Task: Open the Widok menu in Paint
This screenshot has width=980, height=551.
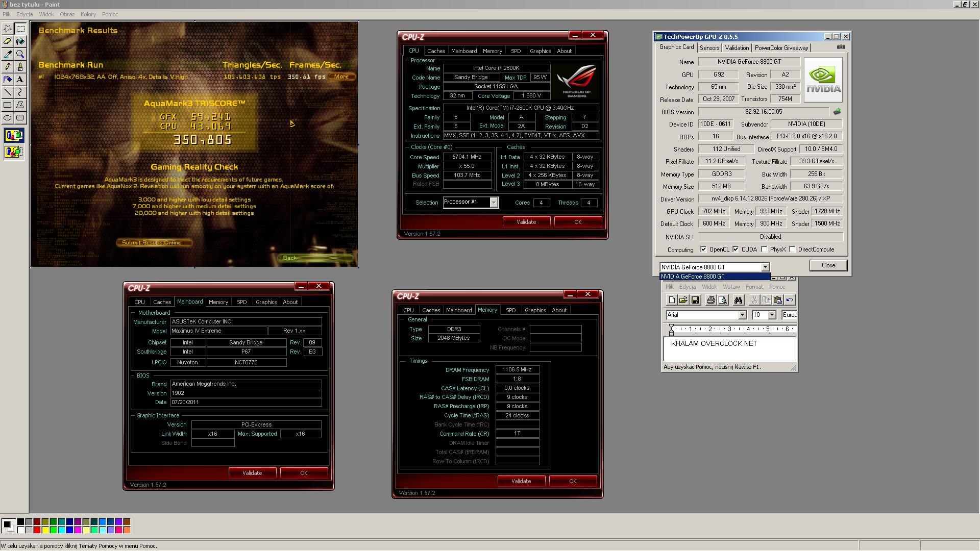Action: tap(46, 14)
